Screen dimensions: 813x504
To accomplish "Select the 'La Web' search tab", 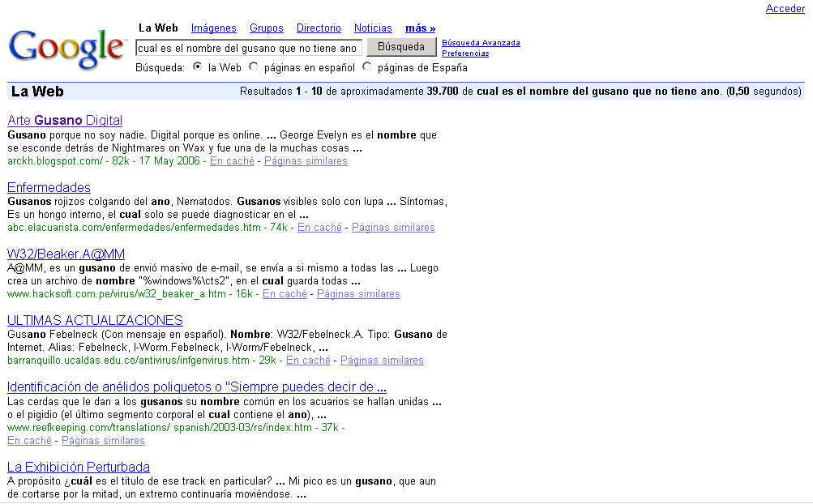I will pos(158,28).
